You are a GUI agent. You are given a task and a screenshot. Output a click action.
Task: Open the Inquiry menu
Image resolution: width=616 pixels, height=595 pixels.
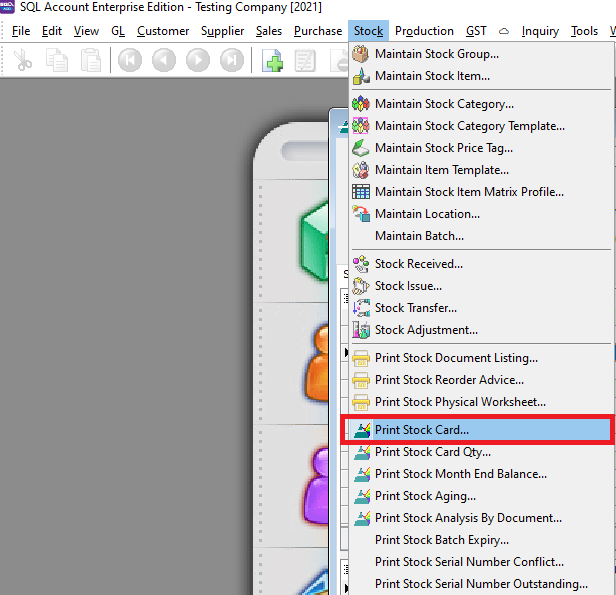tap(540, 31)
